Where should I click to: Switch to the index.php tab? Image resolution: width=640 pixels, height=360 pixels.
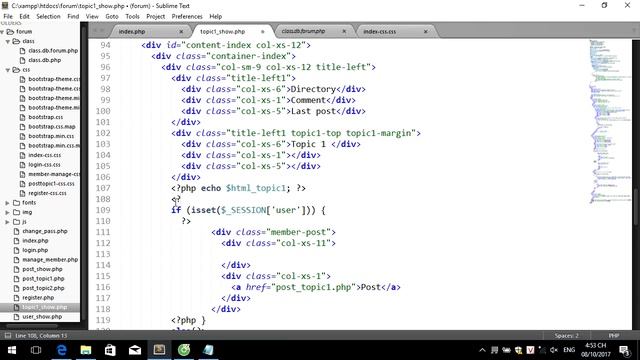(132, 31)
